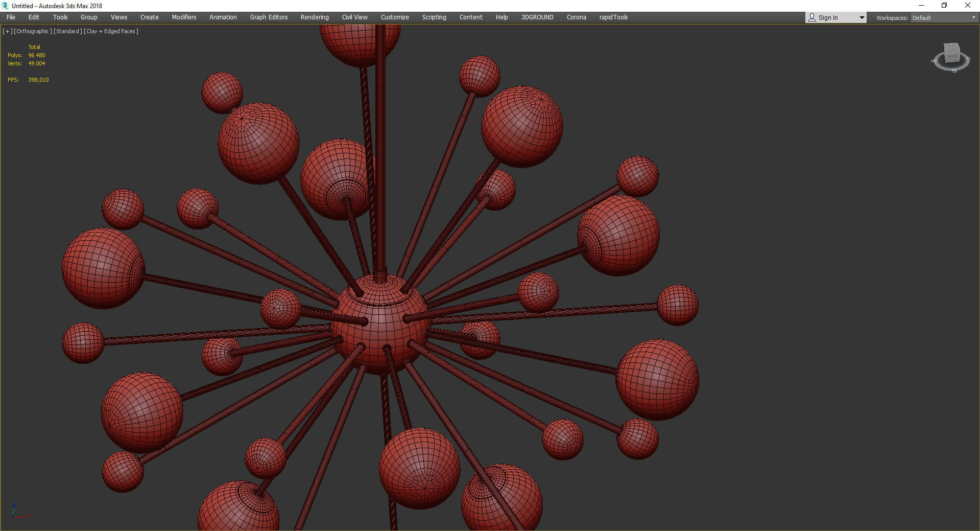Click the 3ds Max application icon
The width and height of the screenshot is (980, 531).
pyautogui.click(x=6, y=6)
